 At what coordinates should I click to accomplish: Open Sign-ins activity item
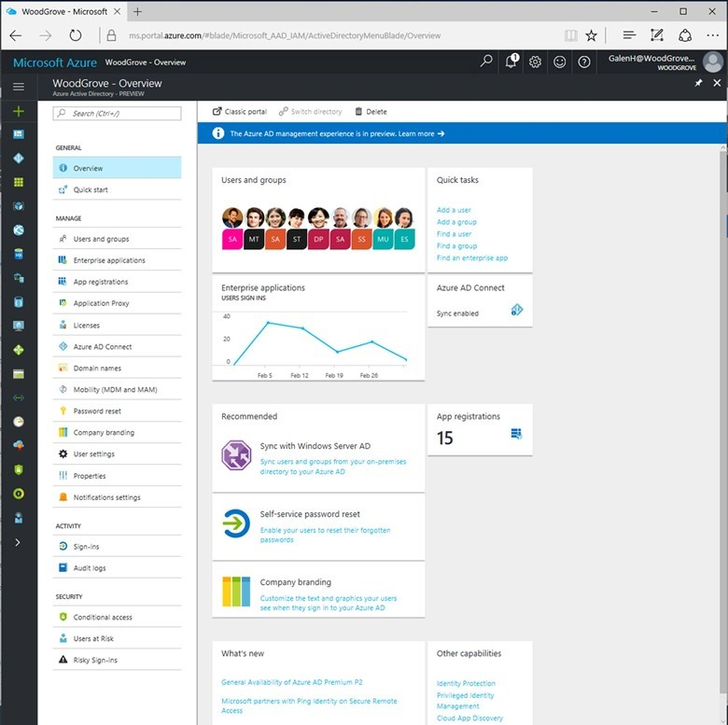117,546
